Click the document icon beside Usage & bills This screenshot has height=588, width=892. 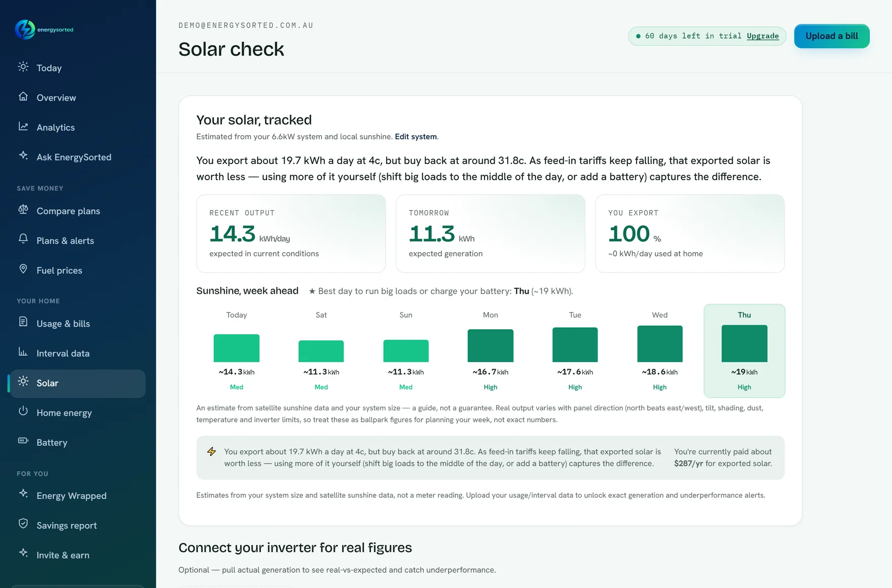tap(23, 322)
